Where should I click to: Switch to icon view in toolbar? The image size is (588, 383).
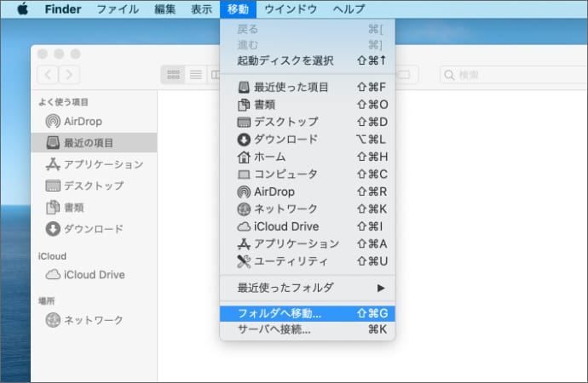tap(173, 75)
